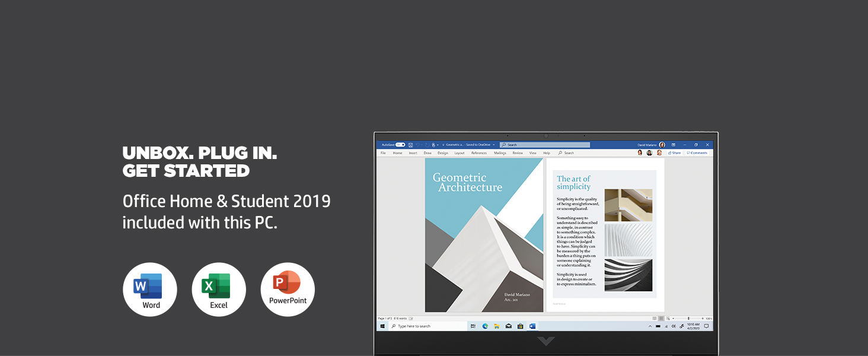This screenshot has height=356, width=868.
Task: Click the volume icon in the system tray
Action: click(x=674, y=326)
